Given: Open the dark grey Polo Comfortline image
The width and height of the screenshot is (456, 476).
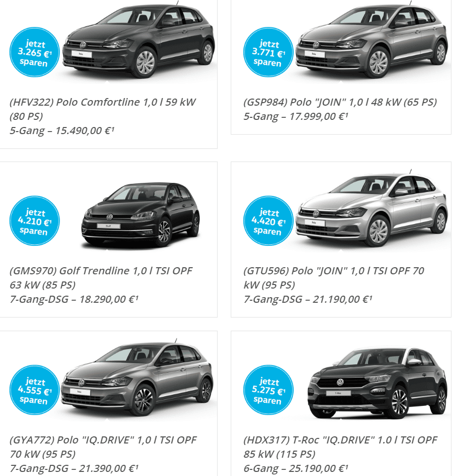Looking at the screenshot, I should pos(139,41).
